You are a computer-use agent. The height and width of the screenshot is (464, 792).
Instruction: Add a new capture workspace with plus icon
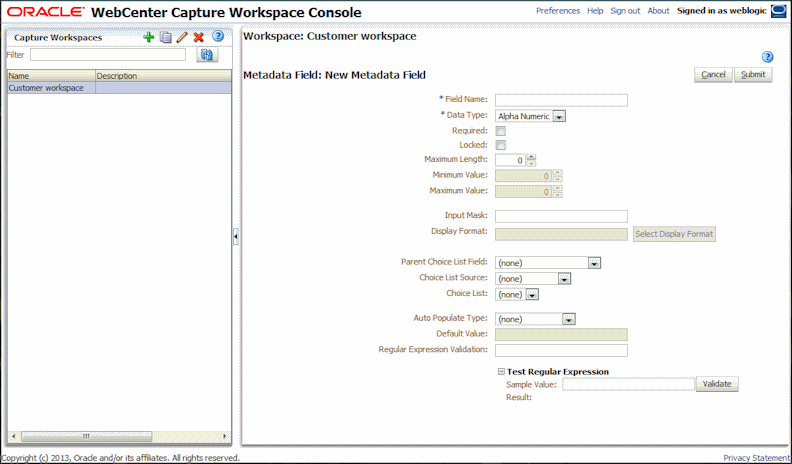click(148, 37)
